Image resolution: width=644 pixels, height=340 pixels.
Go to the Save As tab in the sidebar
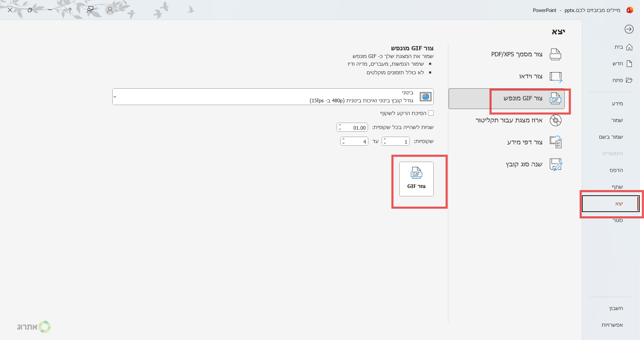(x=611, y=137)
